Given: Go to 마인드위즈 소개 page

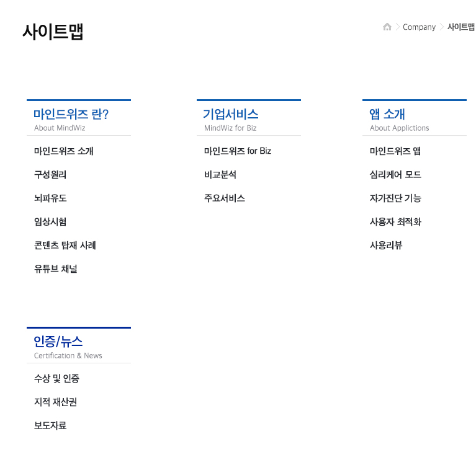Looking at the screenshot, I should 64,151.
